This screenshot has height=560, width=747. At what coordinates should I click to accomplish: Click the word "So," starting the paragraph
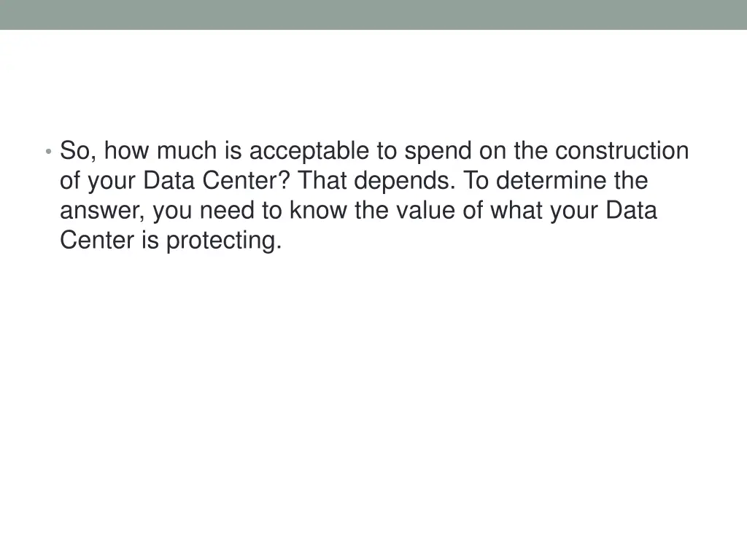point(78,151)
